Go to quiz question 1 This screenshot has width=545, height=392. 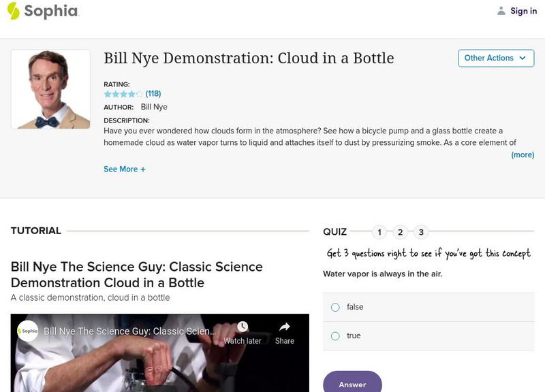tap(379, 233)
